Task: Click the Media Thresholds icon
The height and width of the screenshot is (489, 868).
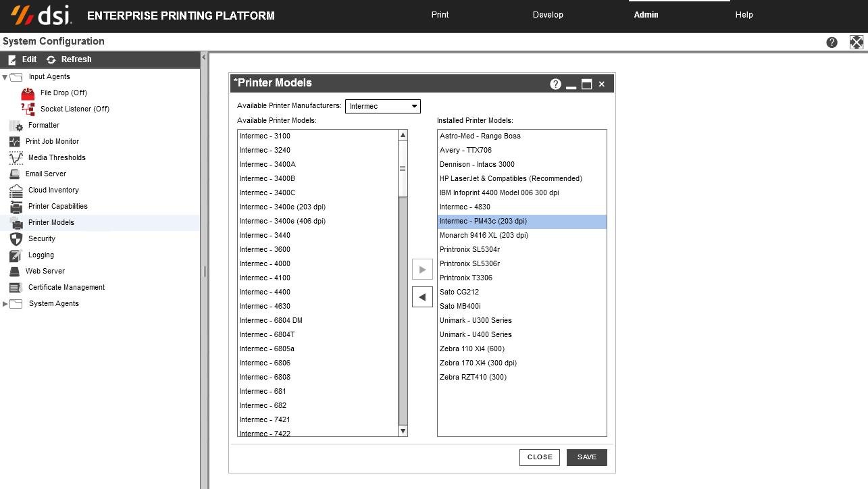Action: click(16, 157)
